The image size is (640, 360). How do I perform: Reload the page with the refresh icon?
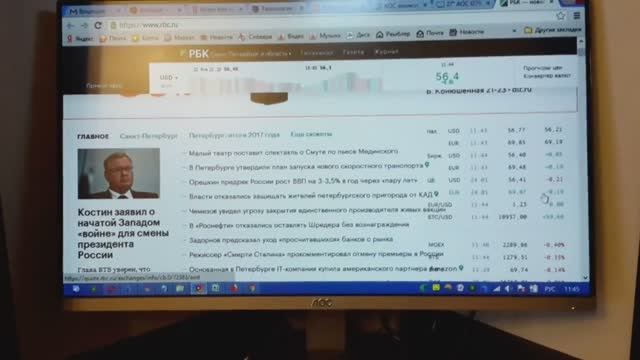(98, 25)
